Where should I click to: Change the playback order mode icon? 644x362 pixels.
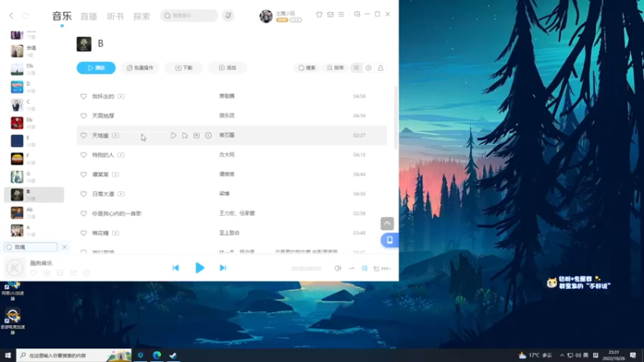(x=351, y=269)
